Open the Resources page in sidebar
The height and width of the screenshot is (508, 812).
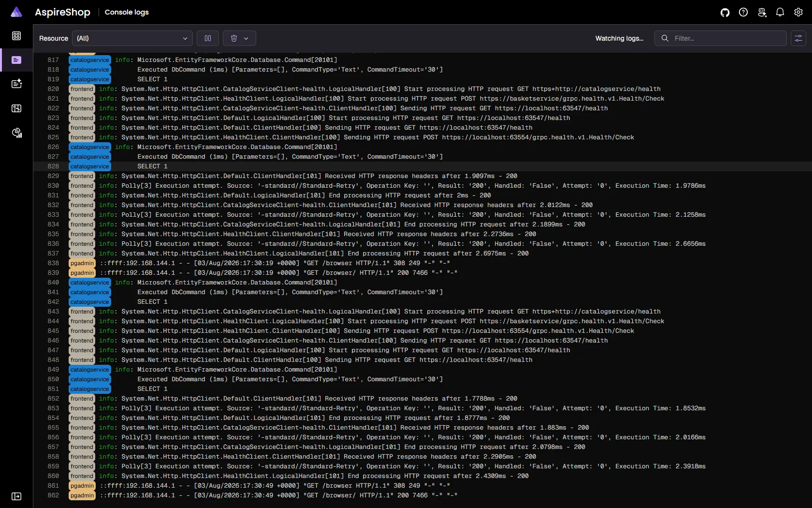(x=16, y=36)
